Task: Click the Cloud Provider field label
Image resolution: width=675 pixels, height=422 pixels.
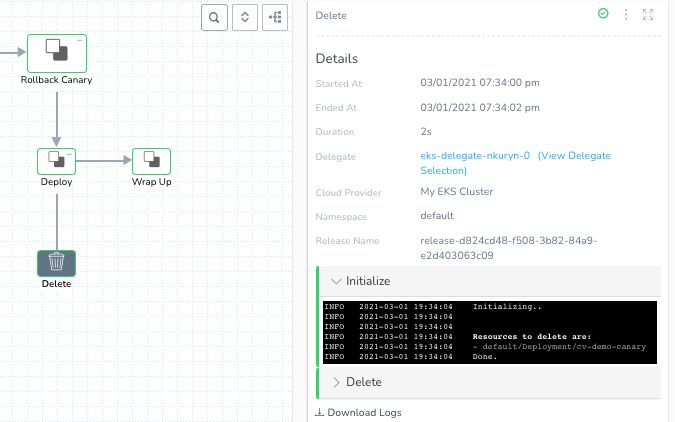Action: tap(349, 192)
